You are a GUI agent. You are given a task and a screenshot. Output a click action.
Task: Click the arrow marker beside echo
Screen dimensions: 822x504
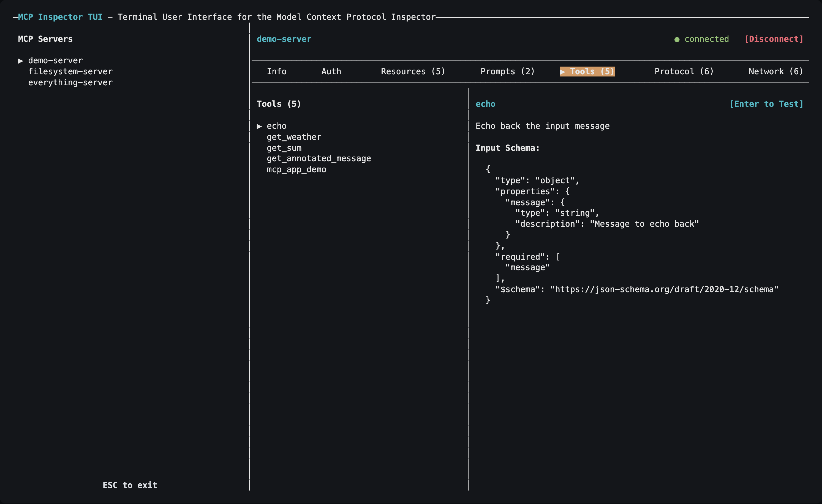click(259, 127)
